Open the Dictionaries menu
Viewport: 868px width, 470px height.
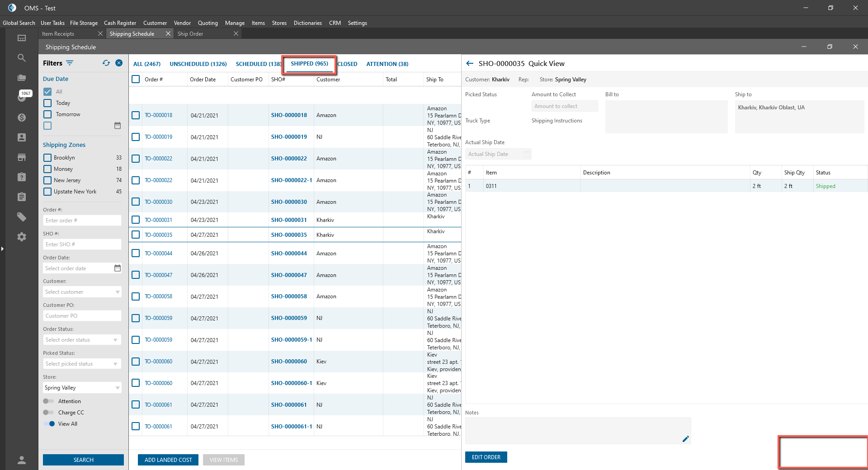(307, 23)
